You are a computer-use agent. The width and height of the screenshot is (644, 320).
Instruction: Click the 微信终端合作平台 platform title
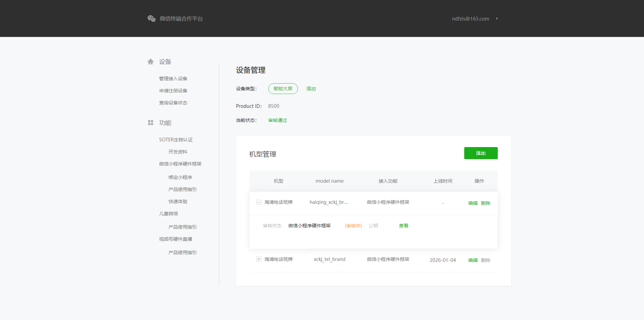click(181, 19)
